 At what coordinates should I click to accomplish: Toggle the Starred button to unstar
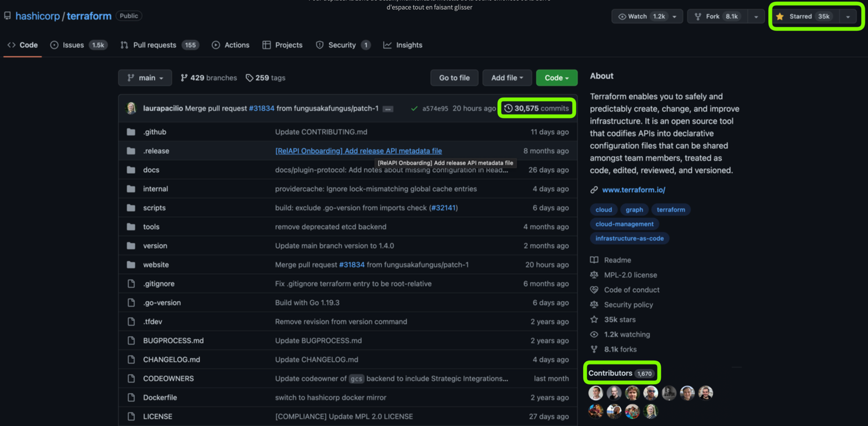click(x=805, y=16)
